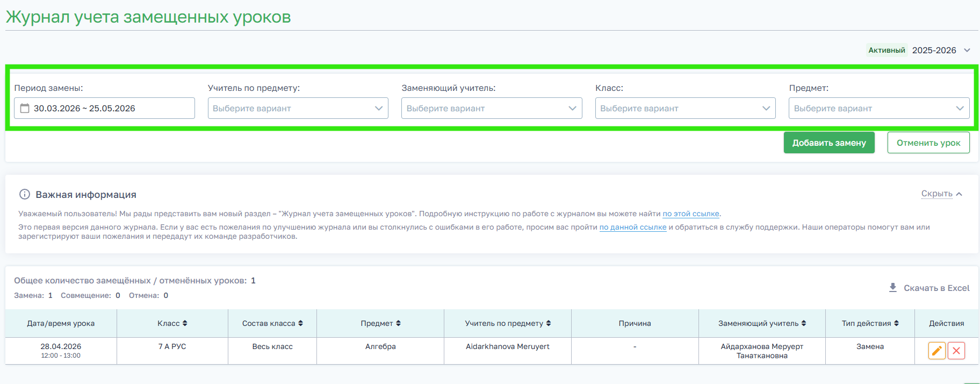Open the Учитель по предмету dropdown

(298, 108)
